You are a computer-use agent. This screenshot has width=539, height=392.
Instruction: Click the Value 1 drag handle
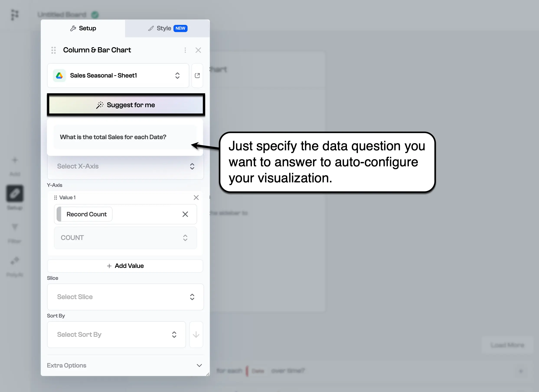55,198
